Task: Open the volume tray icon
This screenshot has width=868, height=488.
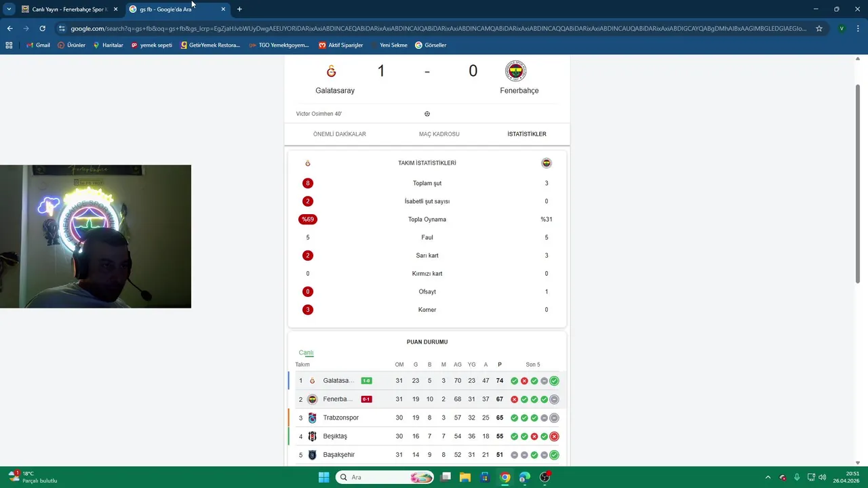Action: pos(823,477)
